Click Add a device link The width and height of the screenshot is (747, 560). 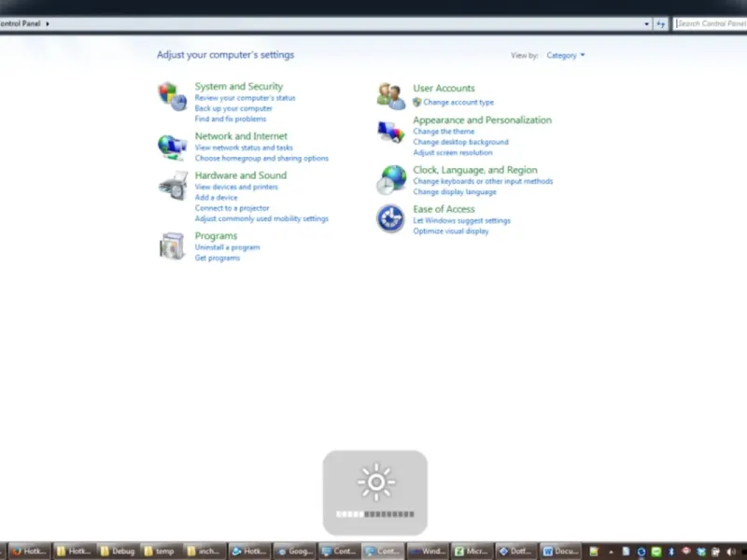pos(216,197)
